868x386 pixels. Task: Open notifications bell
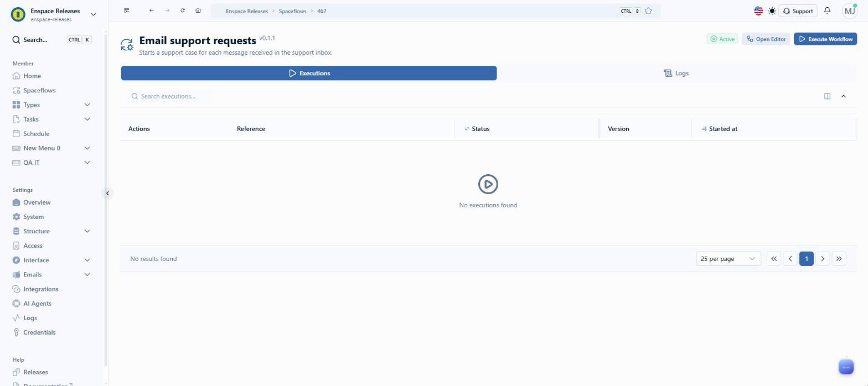(x=827, y=11)
